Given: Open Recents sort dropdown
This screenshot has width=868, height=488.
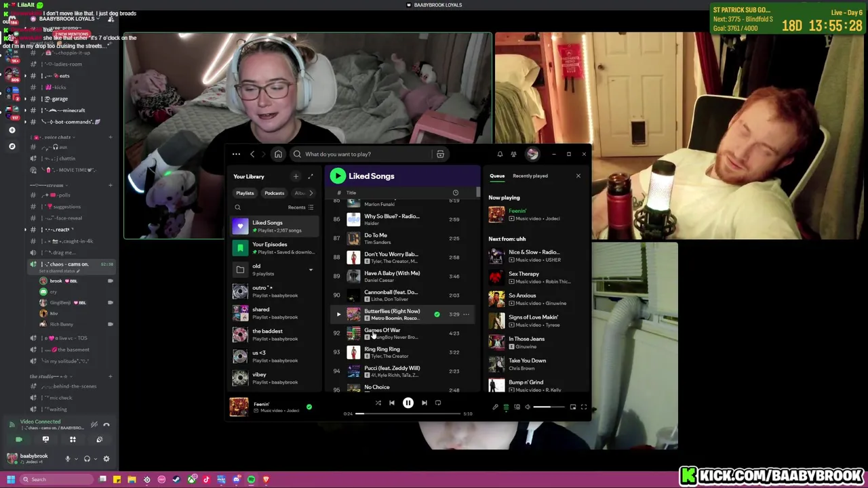Looking at the screenshot, I should coord(300,207).
